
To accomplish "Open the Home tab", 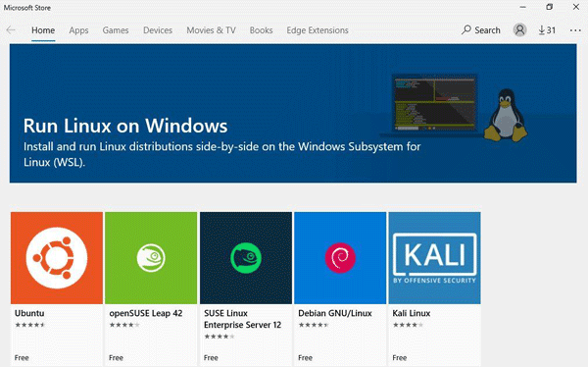I will pyautogui.click(x=43, y=30).
